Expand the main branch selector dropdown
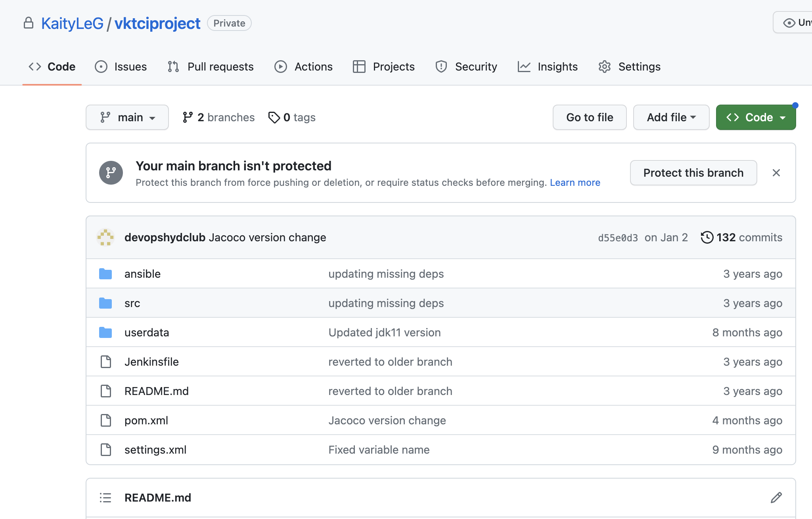812x519 pixels. coord(127,117)
